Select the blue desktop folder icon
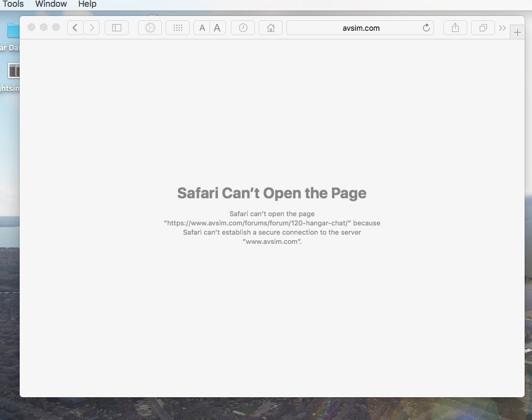Image resolution: width=532 pixels, height=420 pixels. click(x=13, y=31)
